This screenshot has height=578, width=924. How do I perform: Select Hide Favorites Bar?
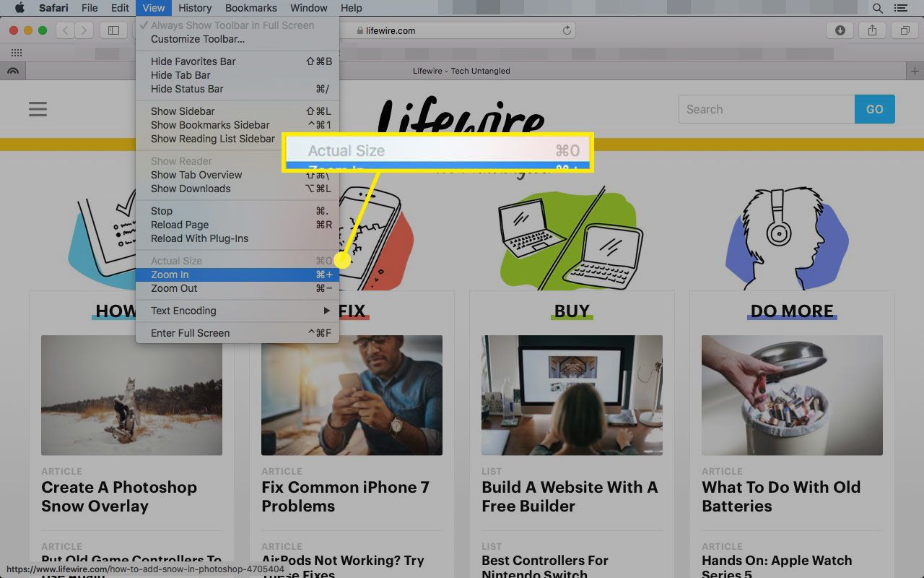click(237, 61)
